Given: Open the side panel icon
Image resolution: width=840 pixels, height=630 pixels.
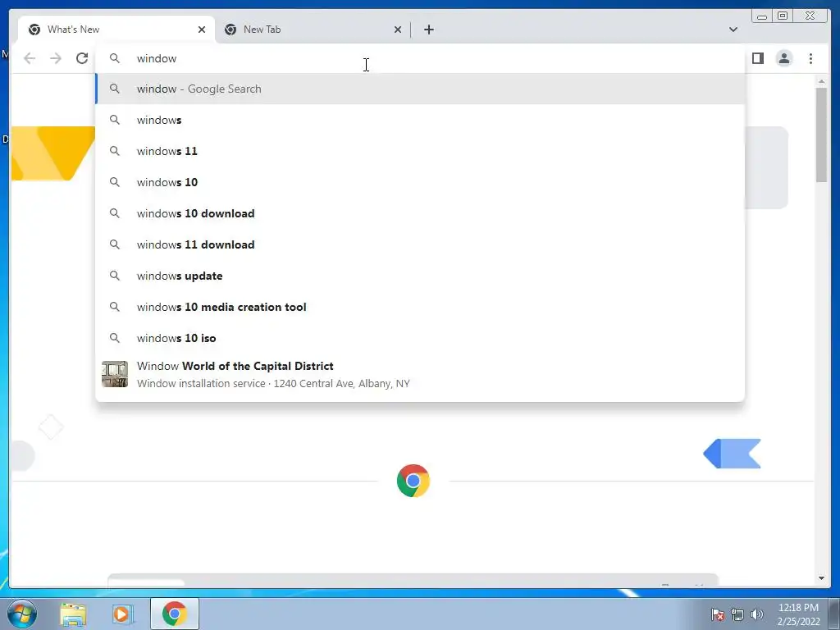Looking at the screenshot, I should point(757,58).
